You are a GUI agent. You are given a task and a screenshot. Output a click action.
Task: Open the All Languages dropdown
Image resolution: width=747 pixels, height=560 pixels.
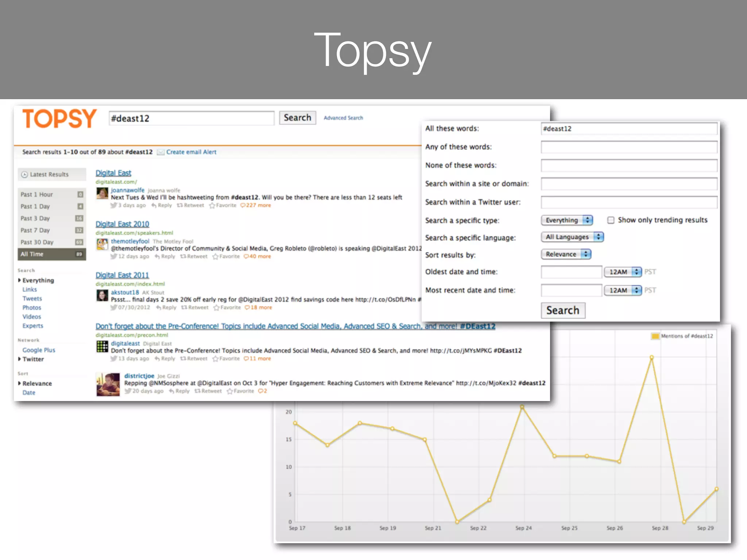pyautogui.click(x=572, y=237)
